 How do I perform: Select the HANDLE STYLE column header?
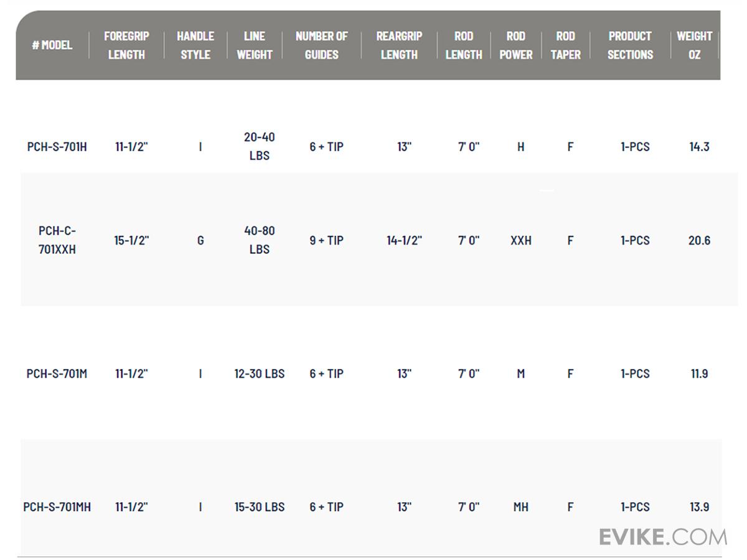(195, 45)
